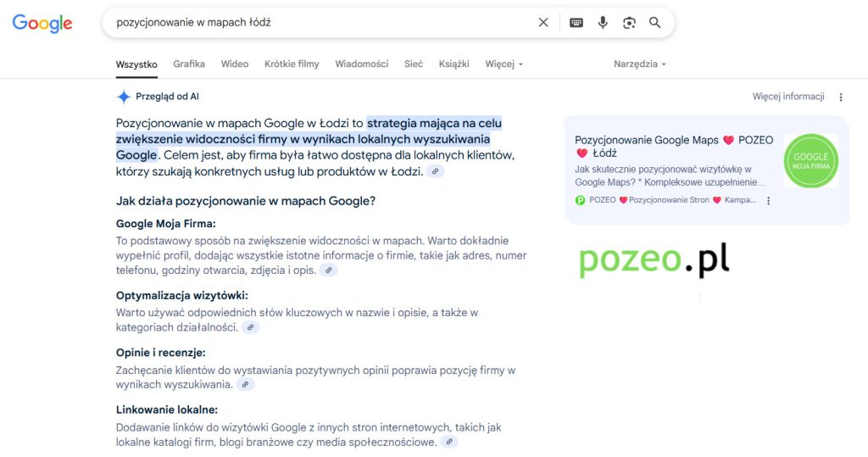Click highlighted text 'strategia mająca na celu'
This screenshot has width=868, height=457.
434,123
